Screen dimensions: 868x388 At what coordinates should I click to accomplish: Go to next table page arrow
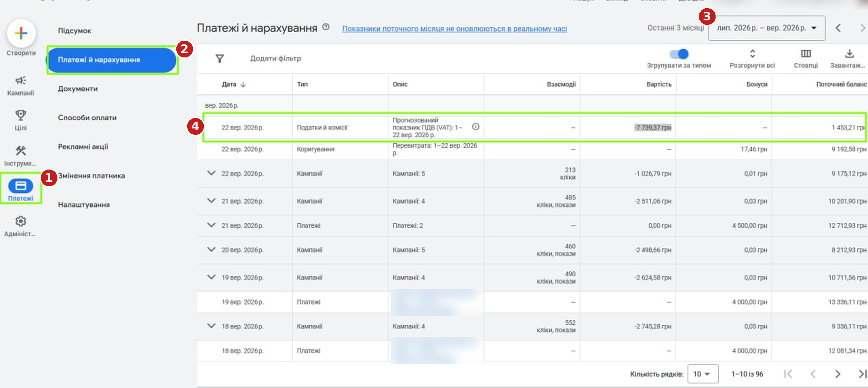point(838,374)
